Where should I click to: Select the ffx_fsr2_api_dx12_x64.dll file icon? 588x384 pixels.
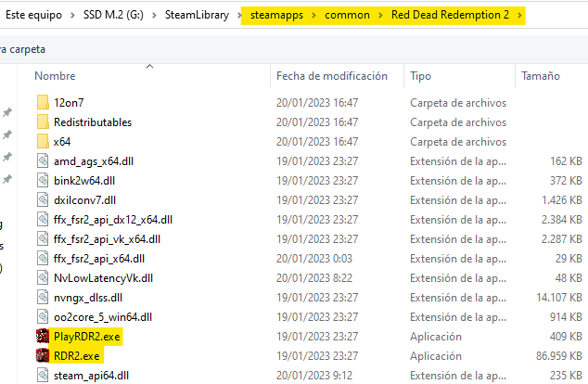(x=43, y=220)
